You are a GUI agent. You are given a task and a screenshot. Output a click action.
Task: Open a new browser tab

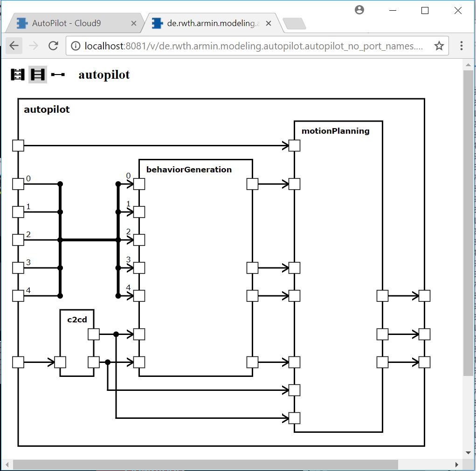(294, 24)
